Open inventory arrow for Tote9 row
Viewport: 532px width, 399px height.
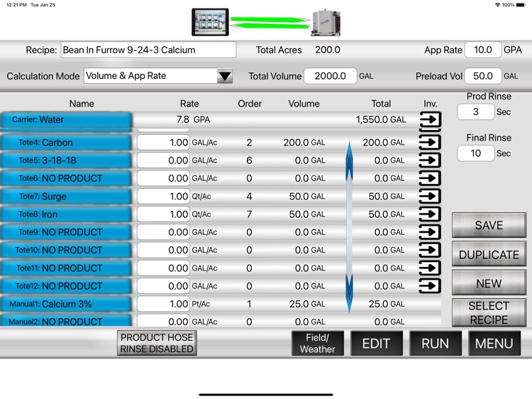click(431, 232)
